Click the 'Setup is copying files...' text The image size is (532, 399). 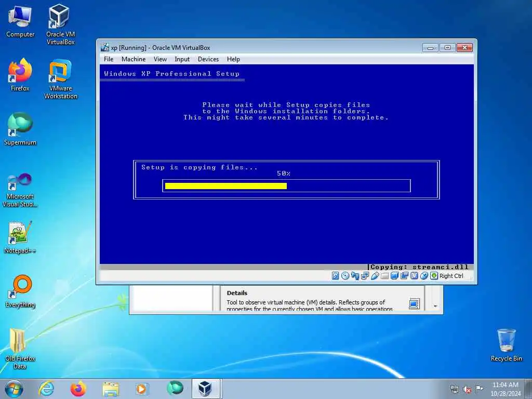(199, 167)
